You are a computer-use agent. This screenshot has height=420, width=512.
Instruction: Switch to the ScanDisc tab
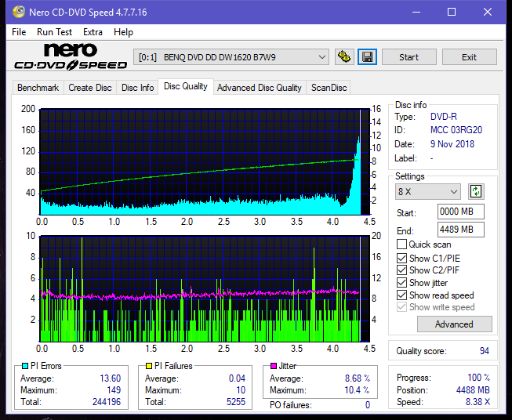329,88
